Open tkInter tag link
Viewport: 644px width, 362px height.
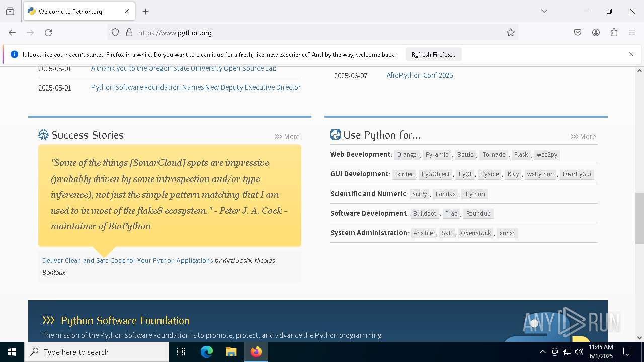[404, 174]
